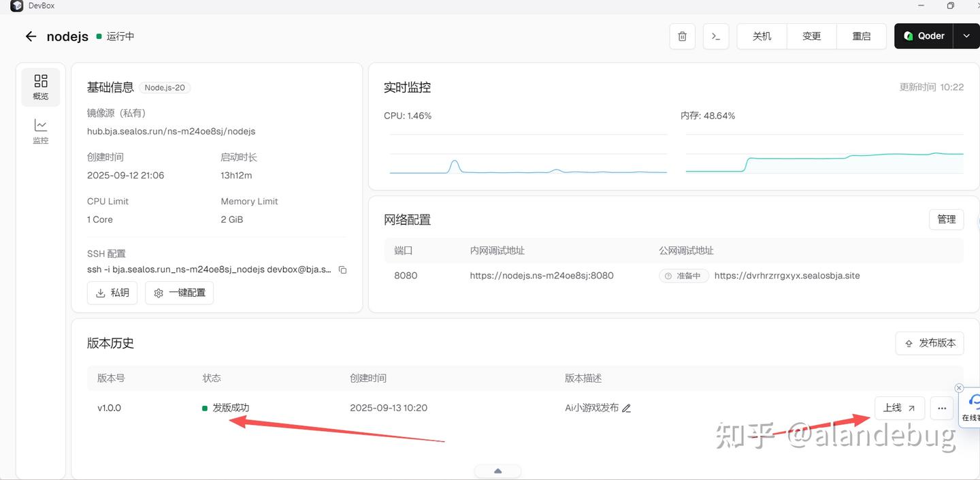980x480 pixels.
Task: Edit the Ai小游戏发布 version description
Action: click(x=626, y=408)
